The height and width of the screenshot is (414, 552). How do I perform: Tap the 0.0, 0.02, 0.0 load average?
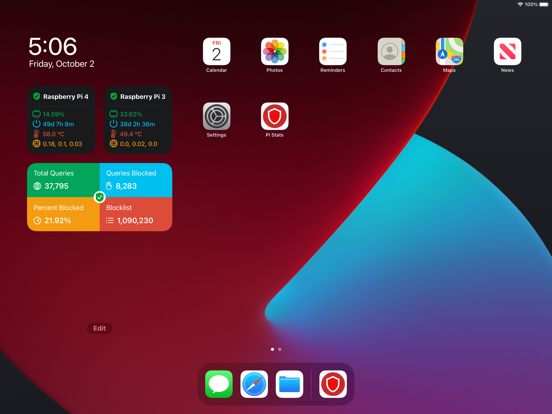click(138, 144)
